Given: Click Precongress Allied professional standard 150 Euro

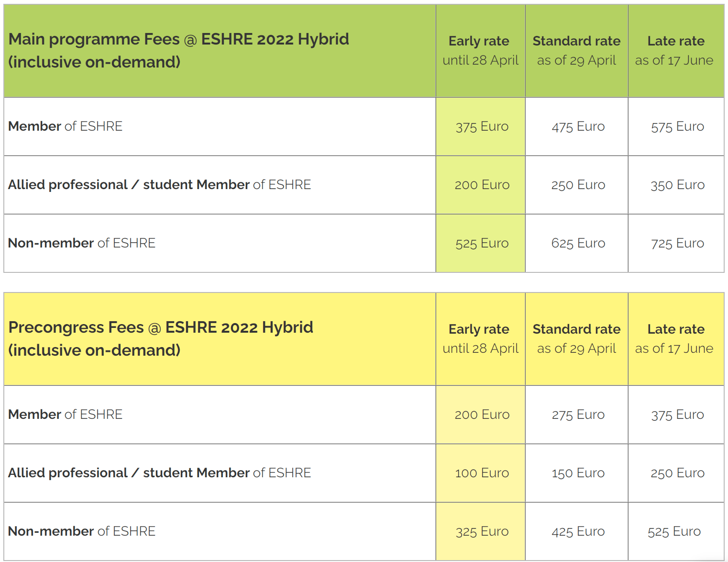Looking at the screenshot, I should (578, 473).
